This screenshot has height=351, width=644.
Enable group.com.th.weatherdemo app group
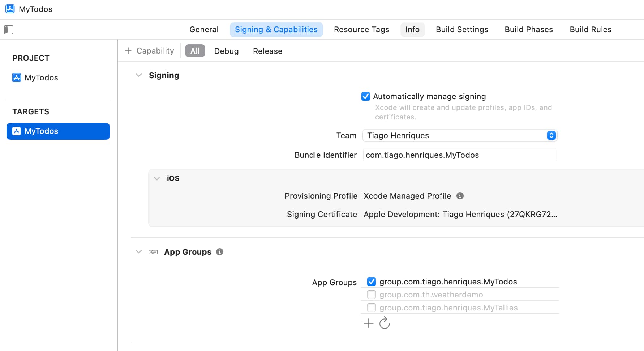(372, 295)
